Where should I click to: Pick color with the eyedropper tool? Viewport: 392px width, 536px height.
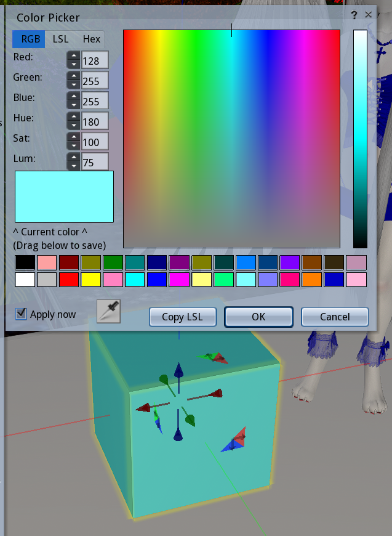click(x=108, y=311)
